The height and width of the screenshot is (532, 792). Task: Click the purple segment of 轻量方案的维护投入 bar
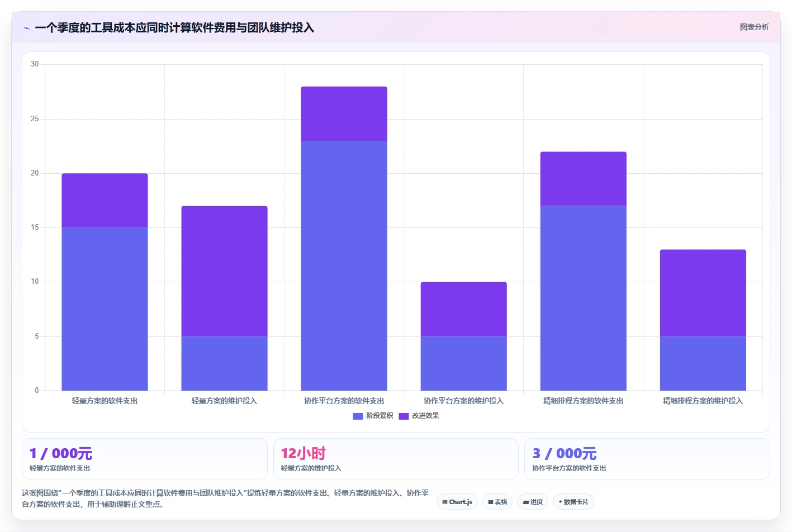tap(224, 271)
